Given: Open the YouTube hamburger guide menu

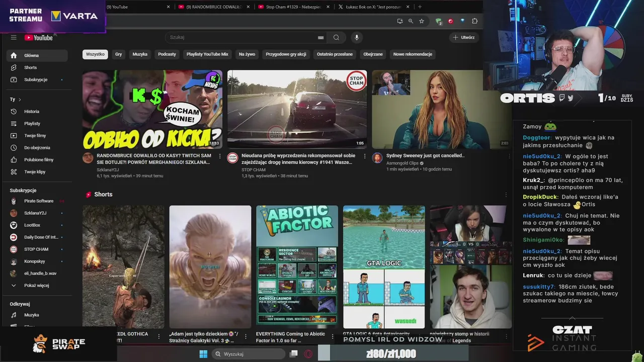Looking at the screenshot, I should coord(14,37).
